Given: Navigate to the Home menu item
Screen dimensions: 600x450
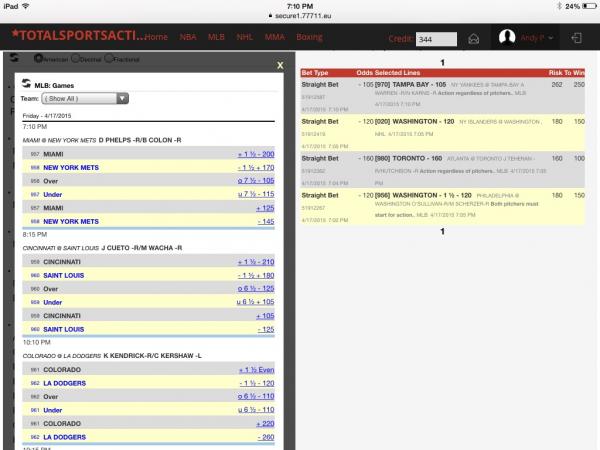Looking at the screenshot, I should click(155, 37).
